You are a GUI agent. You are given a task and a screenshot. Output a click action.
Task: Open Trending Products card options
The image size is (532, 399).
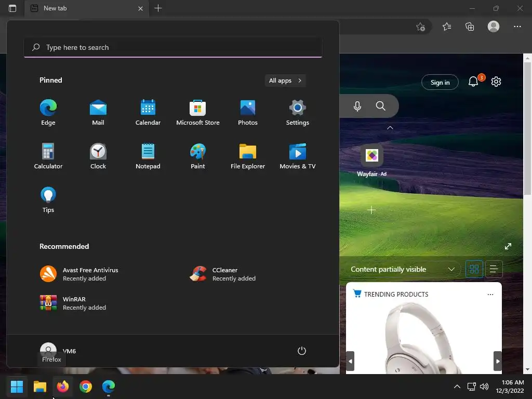(x=490, y=295)
